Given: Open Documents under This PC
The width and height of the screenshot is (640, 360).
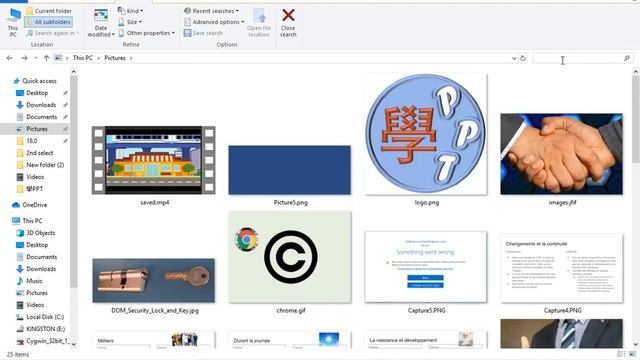Looking at the screenshot, I should 42,257.
